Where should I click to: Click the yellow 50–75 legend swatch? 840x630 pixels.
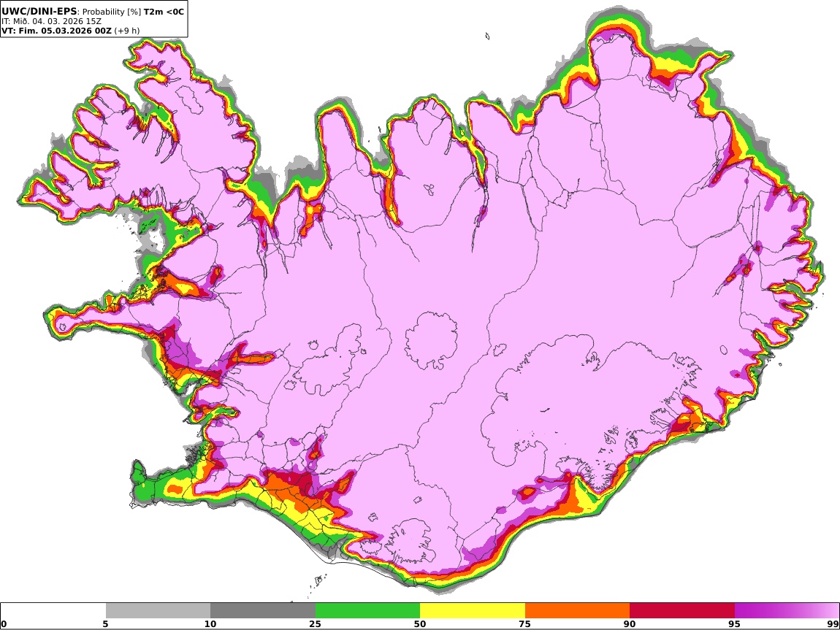click(473, 611)
